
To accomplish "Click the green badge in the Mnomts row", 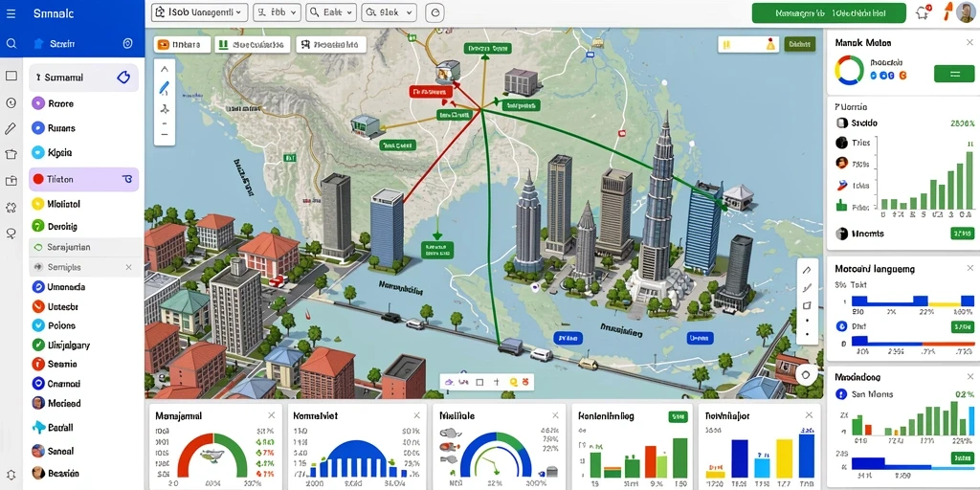I will tap(963, 234).
